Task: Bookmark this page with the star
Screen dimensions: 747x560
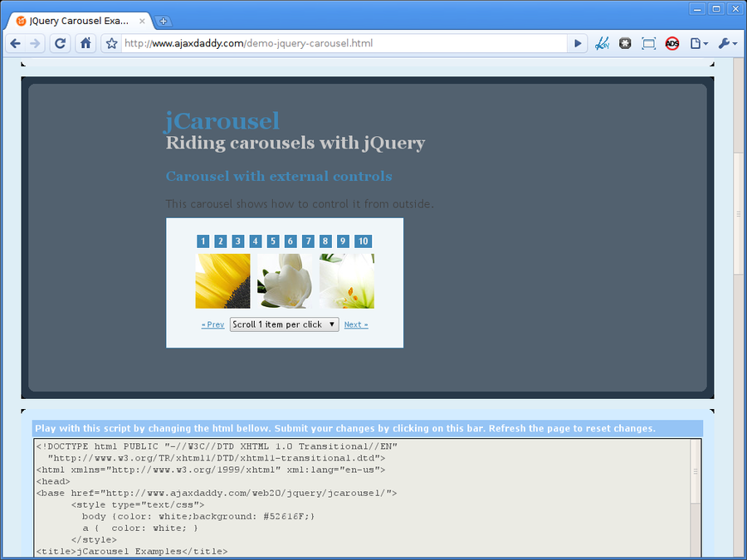Action: tap(112, 44)
